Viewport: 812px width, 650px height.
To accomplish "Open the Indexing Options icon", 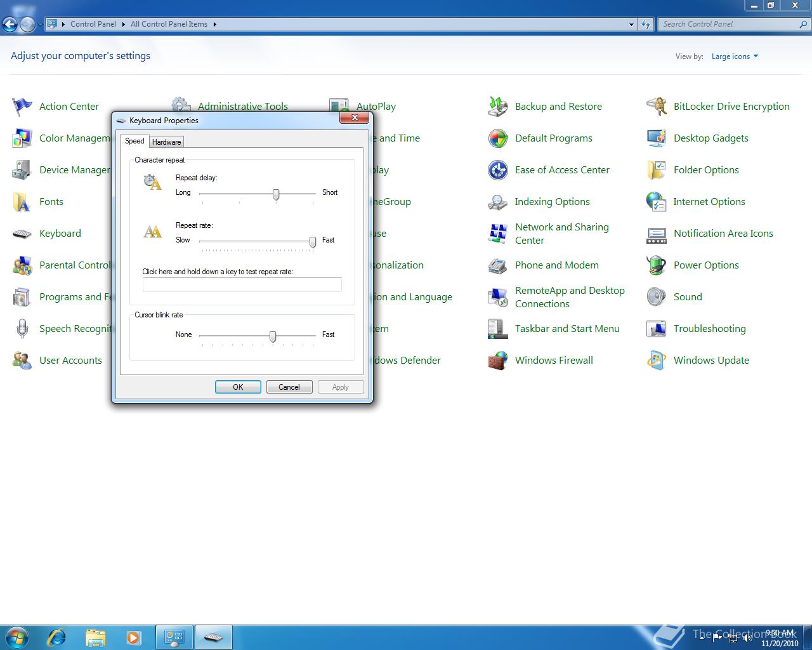I will [498, 202].
